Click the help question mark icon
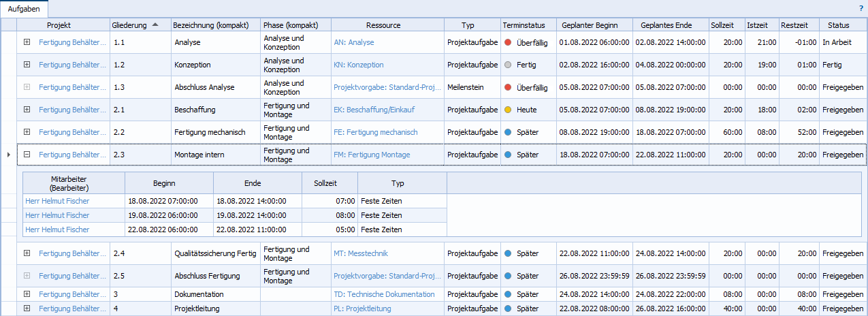This screenshot has height=316, width=868. [861, 8]
